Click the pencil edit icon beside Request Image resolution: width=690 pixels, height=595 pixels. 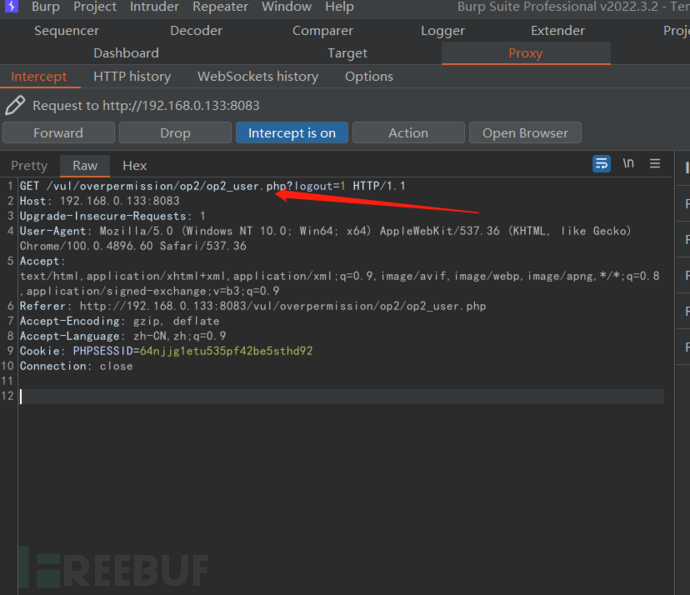(x=15, y=105)
